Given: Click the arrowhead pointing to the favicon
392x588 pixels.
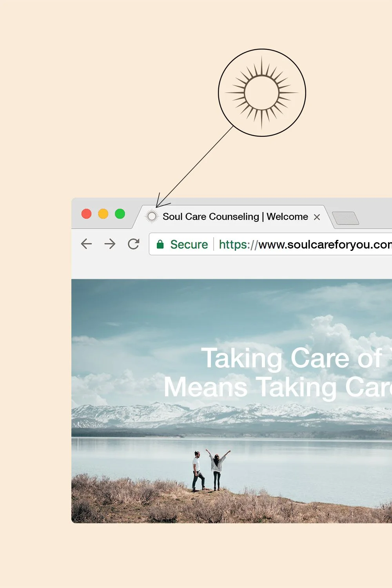Looking at the screenshot, I should point(161,201).
